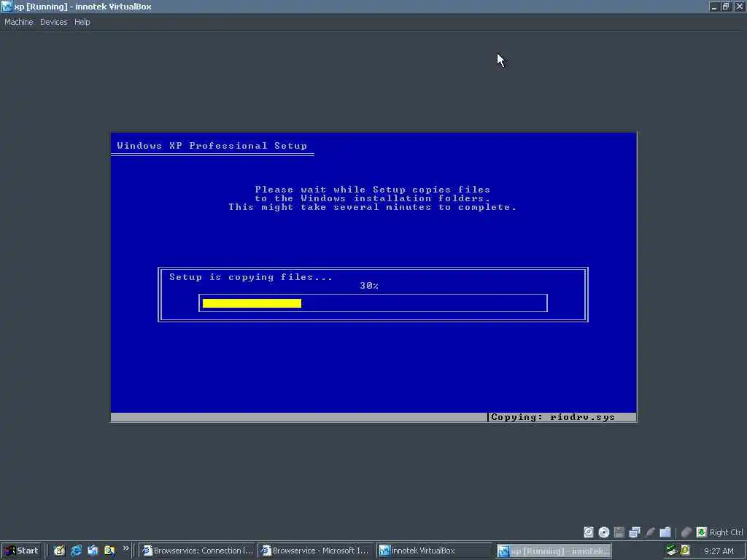
Task: Click the network adapter status icon
Action: 635,532
